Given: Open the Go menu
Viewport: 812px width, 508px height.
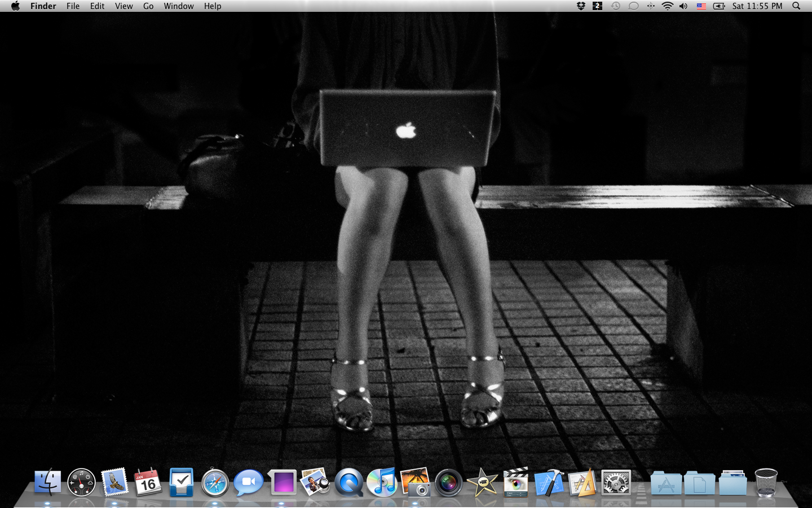Looking at the screenshot, I should [x=148, y=6].
